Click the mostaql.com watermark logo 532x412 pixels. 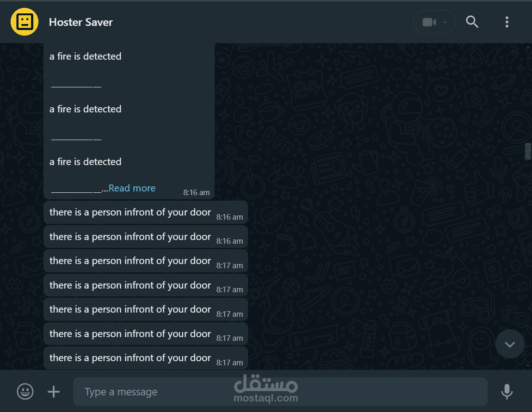point(266,389)
